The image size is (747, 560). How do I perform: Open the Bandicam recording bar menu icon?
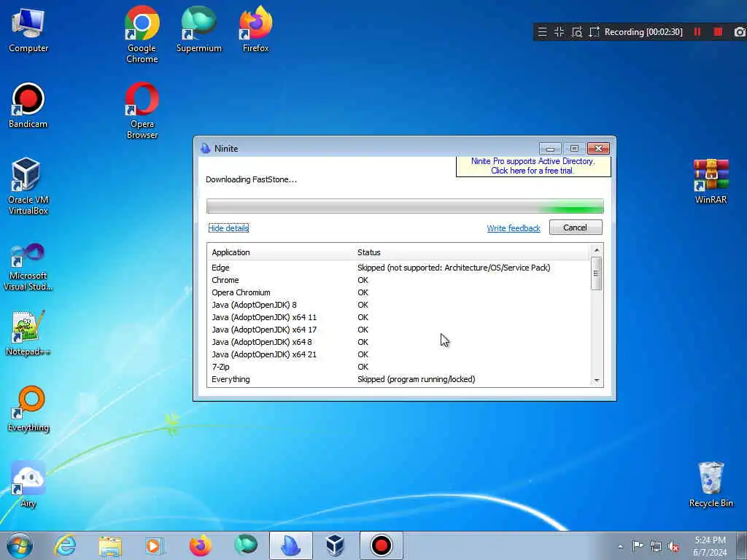point(542,32)
